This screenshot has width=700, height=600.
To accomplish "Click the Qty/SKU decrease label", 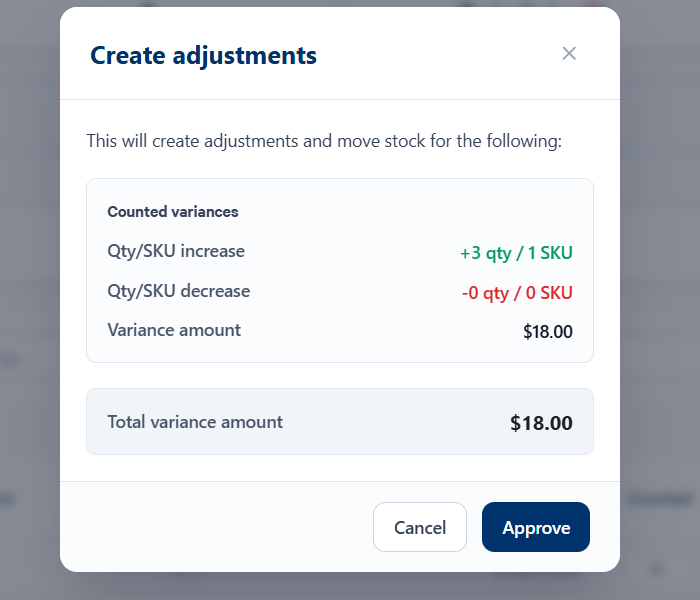I will click(179, 291).
